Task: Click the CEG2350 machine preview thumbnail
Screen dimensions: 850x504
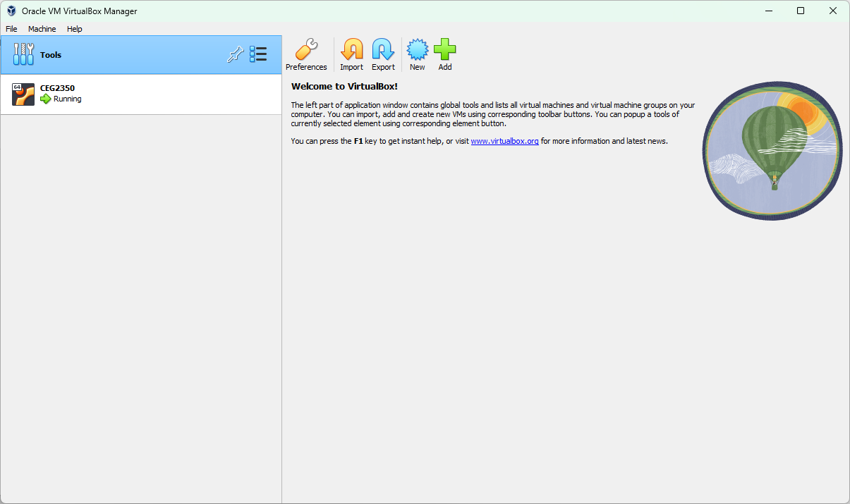Action: (23, 94)
